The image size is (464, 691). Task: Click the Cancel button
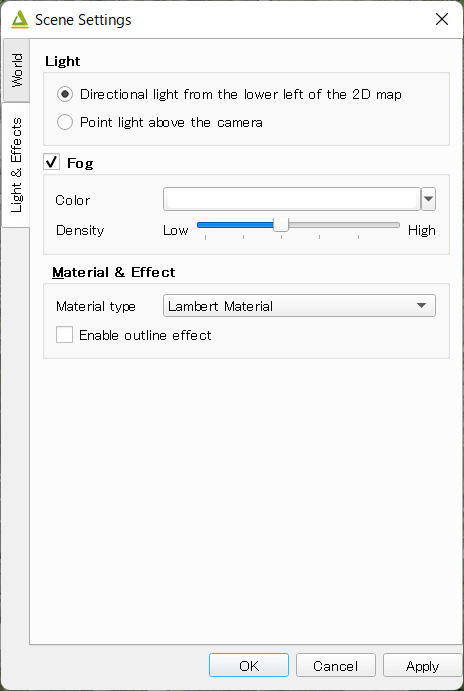tap(335, 666)
